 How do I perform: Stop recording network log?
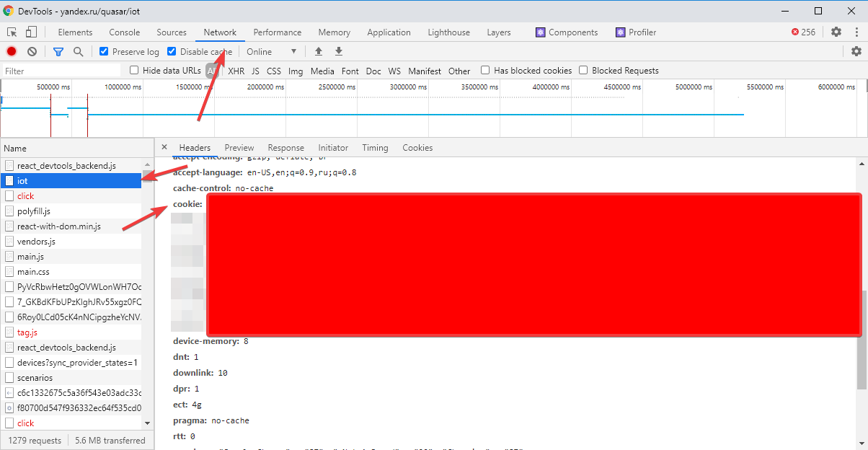tap(12, 51)
